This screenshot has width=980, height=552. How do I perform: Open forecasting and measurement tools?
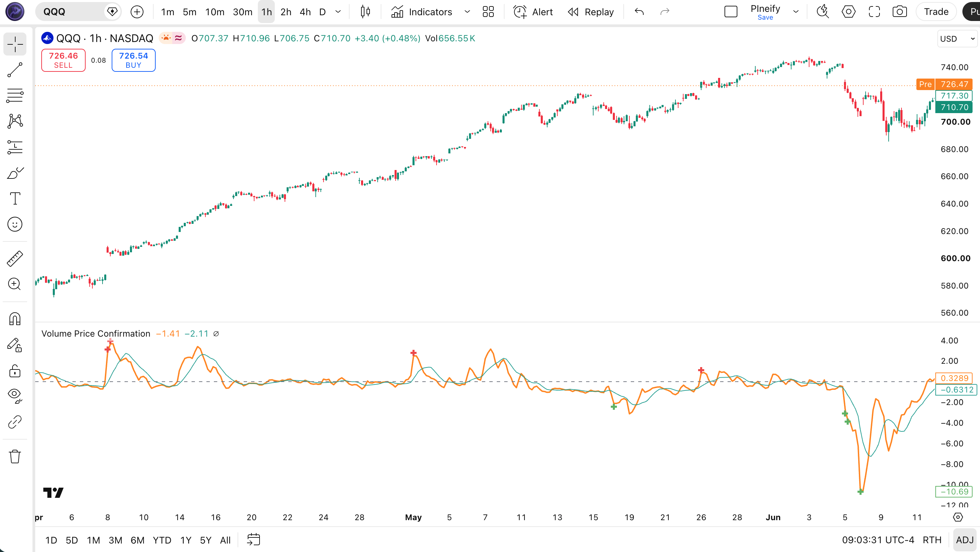point(15,147)
